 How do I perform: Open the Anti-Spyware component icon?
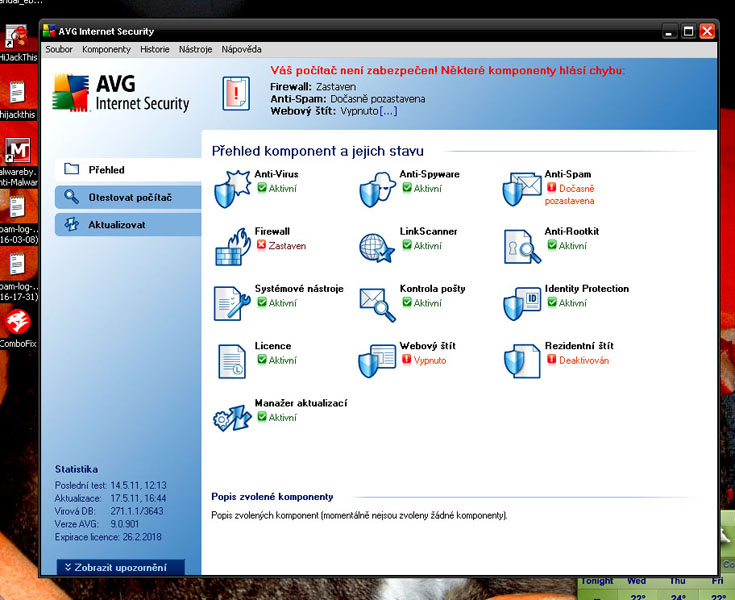click(x=377, y=189)
